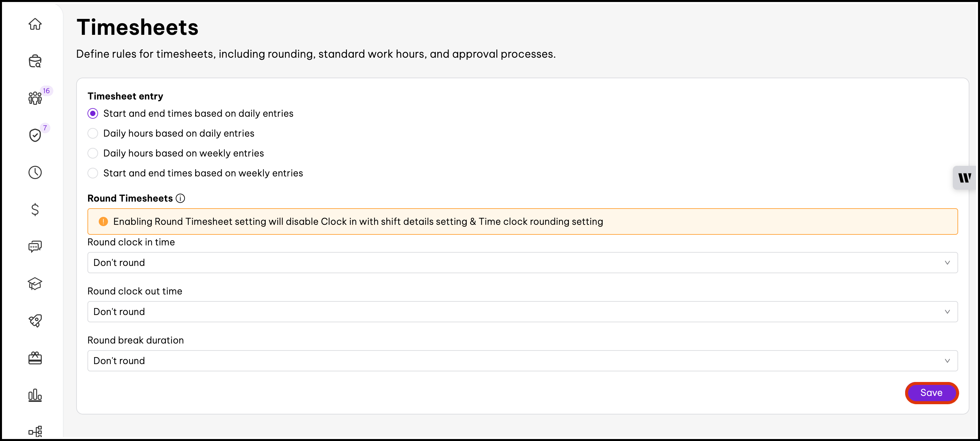Expand the Round break duration dropdown
The image size is (980, 441).
coord(522,361)
